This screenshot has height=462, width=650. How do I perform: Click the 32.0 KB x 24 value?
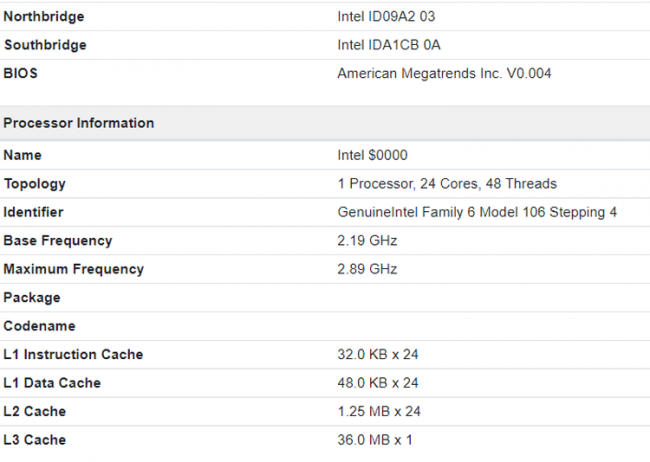(378, 355)
